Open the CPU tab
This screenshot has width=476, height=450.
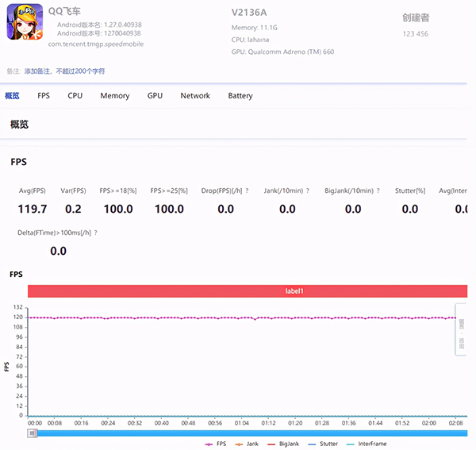click(x=75, y=96)
